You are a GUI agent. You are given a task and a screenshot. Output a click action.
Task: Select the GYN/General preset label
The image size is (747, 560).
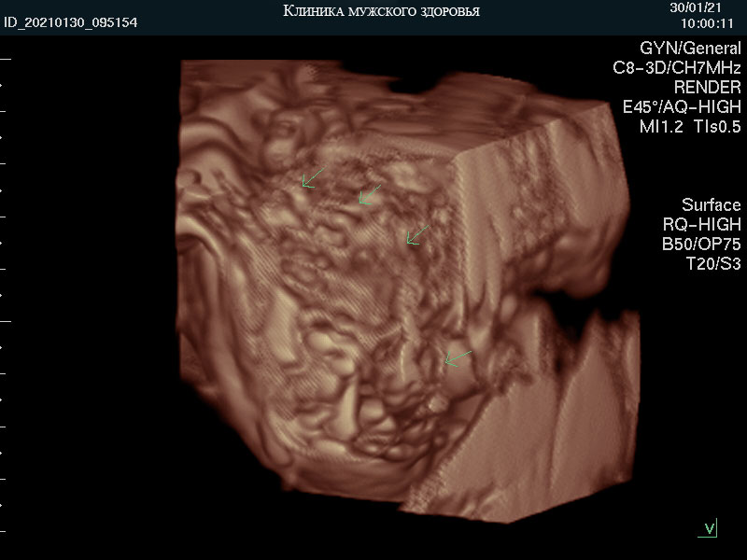click(x=689, y=49)
